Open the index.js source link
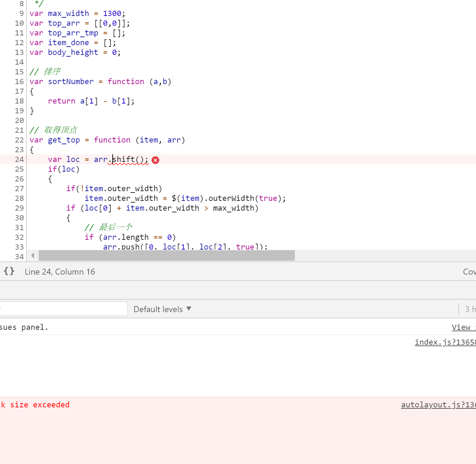The image size is (476, 464). pyautogui.click(x=445, y=342)
